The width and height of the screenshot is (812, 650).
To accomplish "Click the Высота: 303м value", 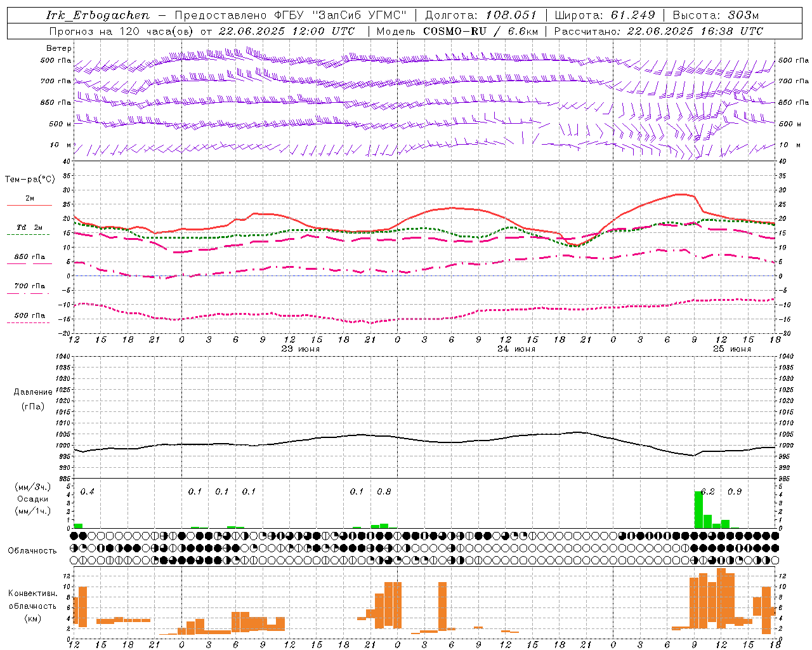I will pyautogui.click(x=716, y=15).
